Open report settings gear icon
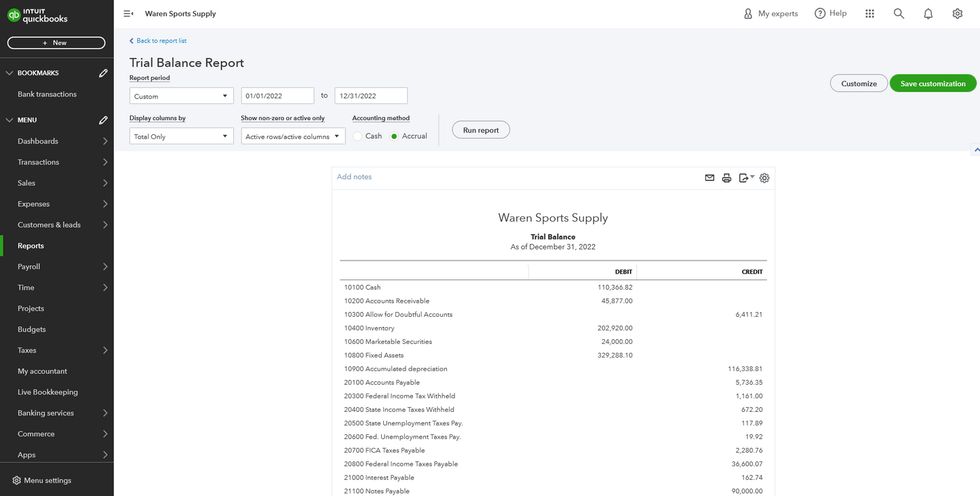980x496 pixels. 764,178
